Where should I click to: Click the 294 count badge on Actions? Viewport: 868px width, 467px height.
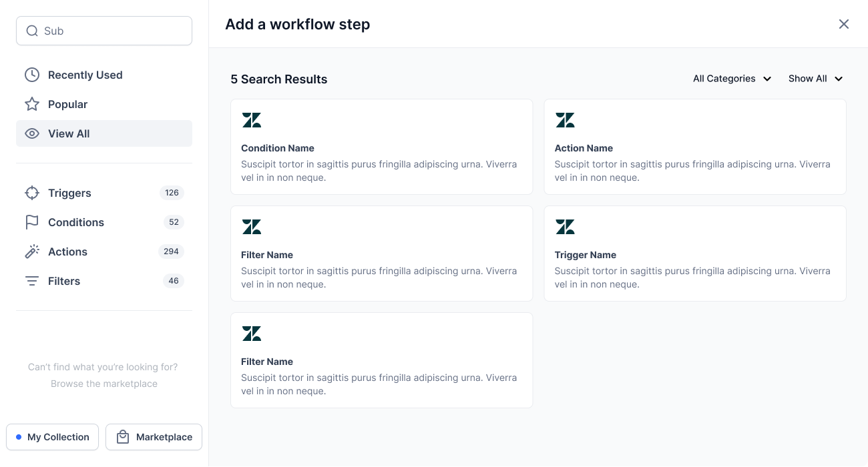171,252
